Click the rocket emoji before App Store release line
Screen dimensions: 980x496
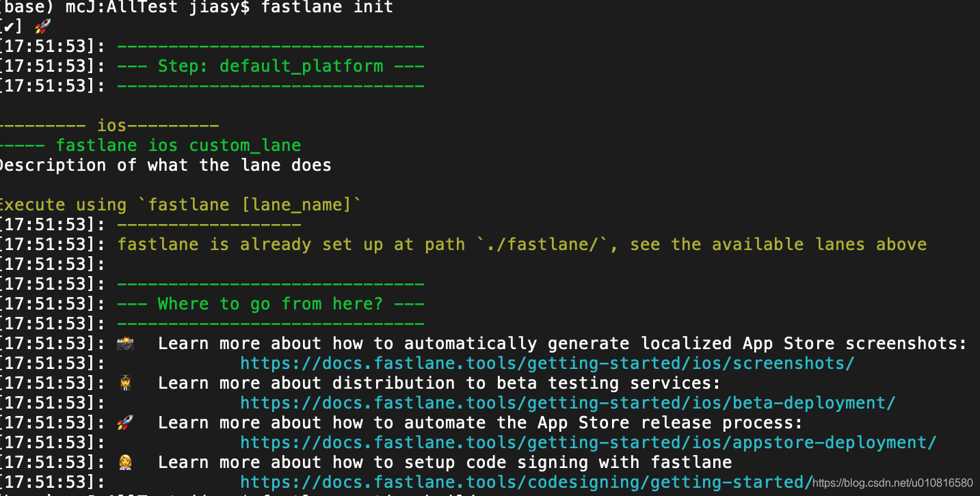pos(125,422)
